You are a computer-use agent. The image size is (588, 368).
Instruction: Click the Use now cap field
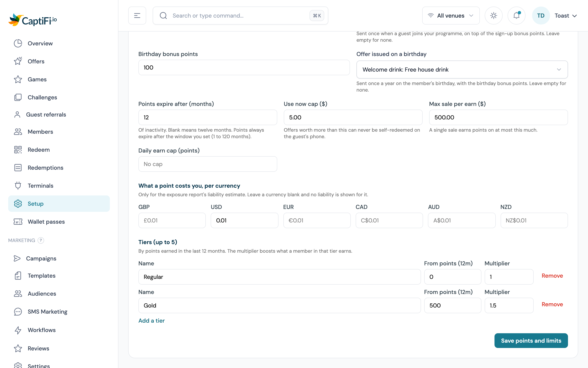(353, 117)
